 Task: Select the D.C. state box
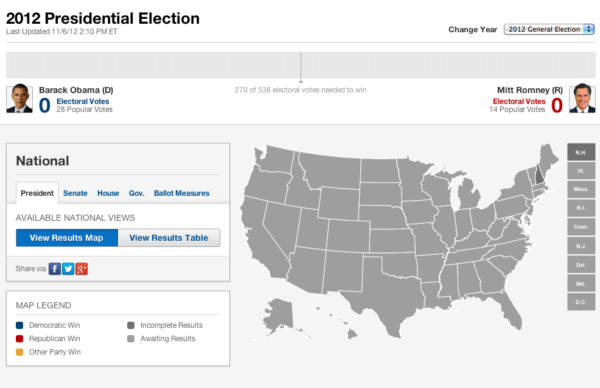coord(581,302)
